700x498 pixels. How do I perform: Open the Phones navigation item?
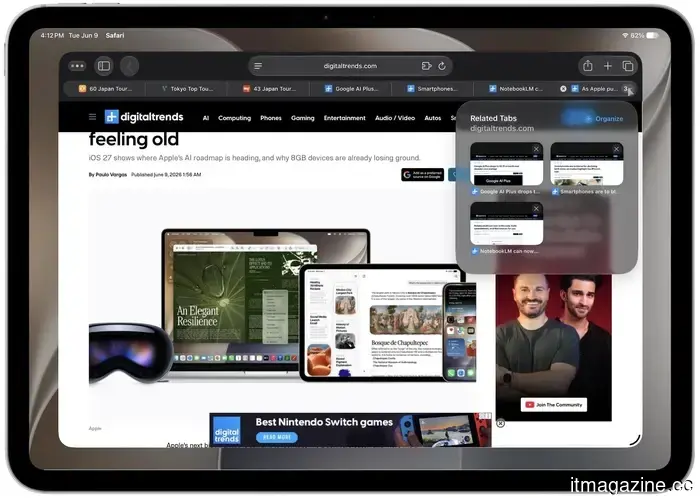point(271,118)
